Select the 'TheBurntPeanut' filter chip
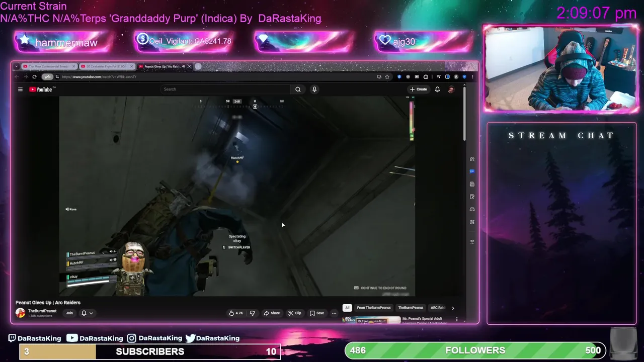Viewport: 644px width, 362px height. [411, 308]
